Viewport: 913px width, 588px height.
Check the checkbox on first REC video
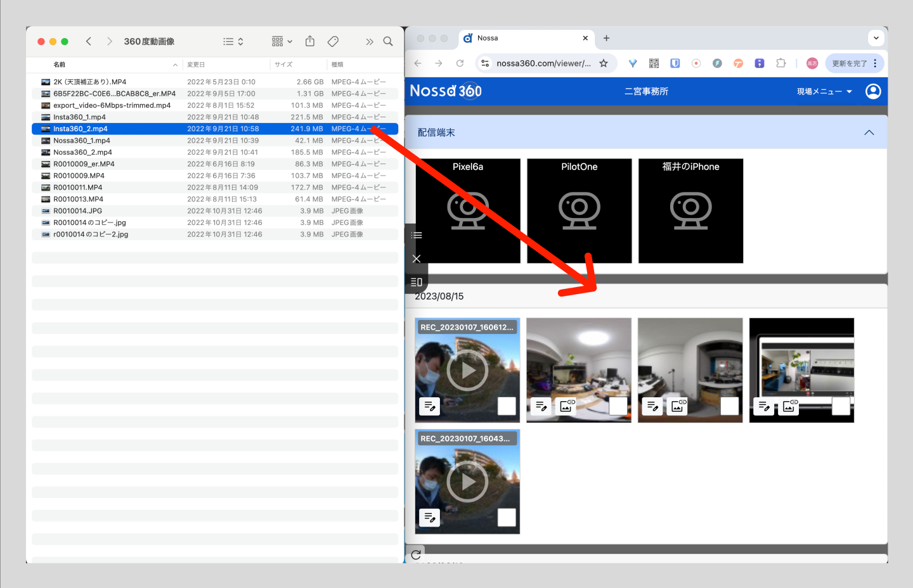pyautogui.click(x=507, y=406)
